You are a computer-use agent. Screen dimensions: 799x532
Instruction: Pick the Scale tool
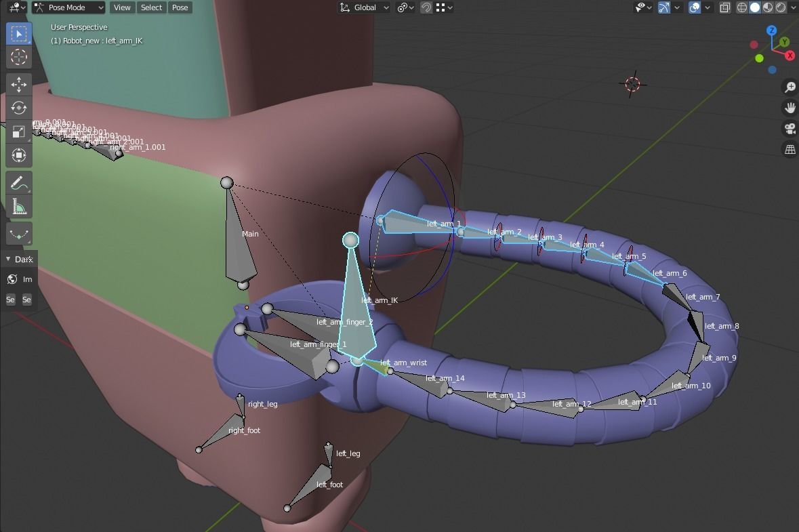(19, 131)
